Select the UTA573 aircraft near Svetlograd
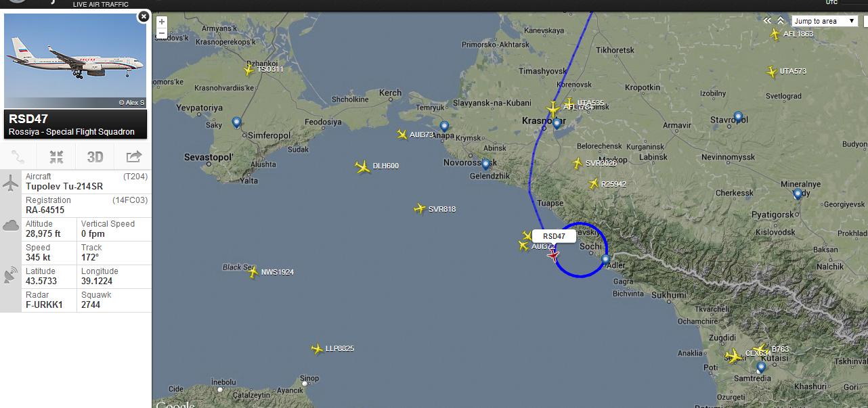This screenshot has height=408, width=868. click(771, 72)
